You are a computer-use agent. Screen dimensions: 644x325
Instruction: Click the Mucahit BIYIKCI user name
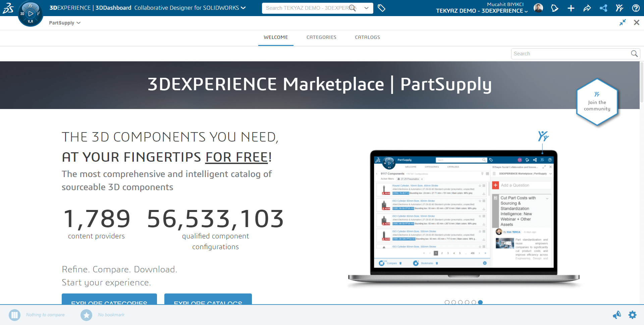click(505, 4)
